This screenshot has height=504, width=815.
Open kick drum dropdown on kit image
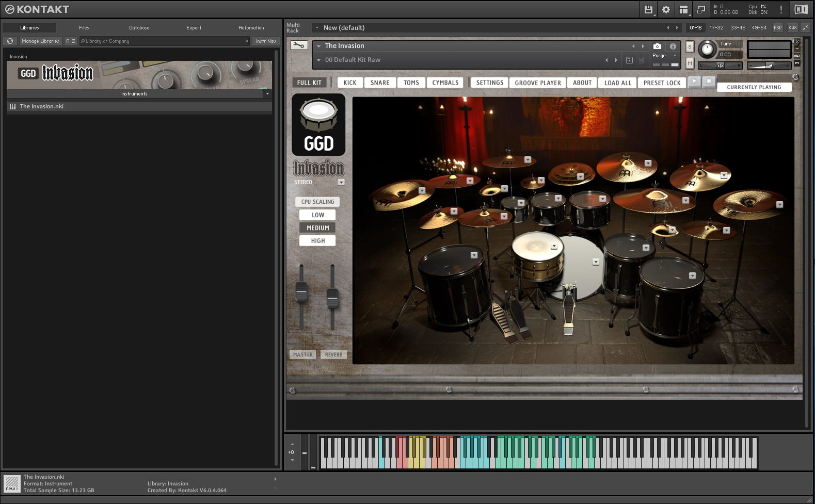coord(596,262)
